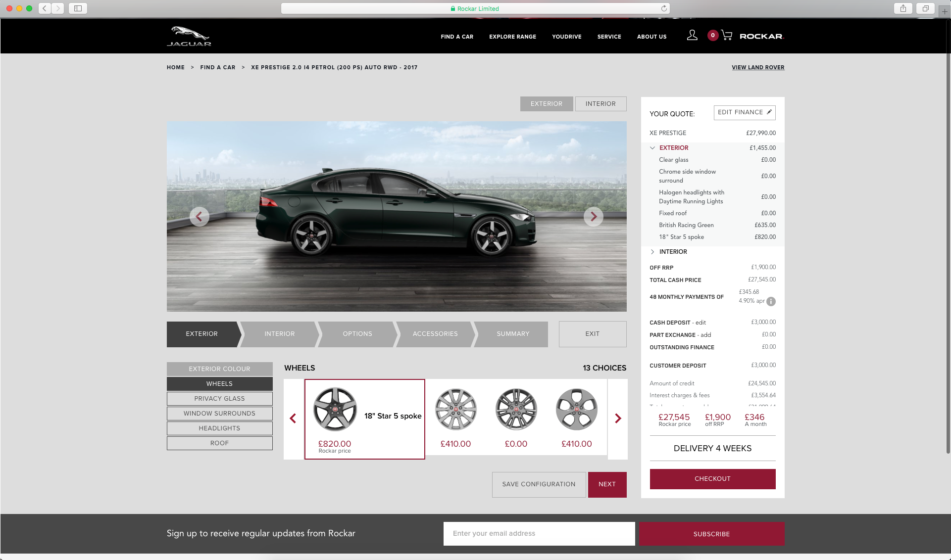The height and width of the screenshot is (560, 951).
Task: Open the user account icon
Action: point(692,35)
